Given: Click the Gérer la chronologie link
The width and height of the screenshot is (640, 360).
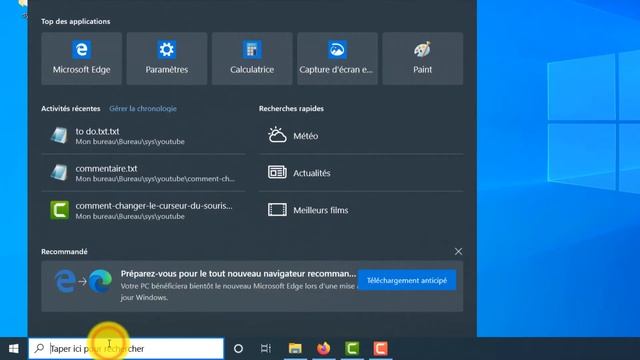Looking at the screenshot, I should tap(143, 109).
